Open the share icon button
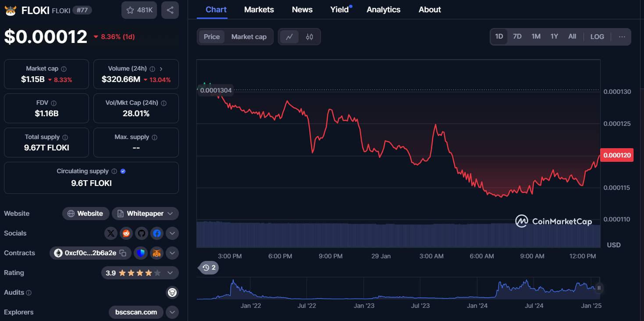Viewport: 644px width, 321px height. (x=170, y=10)
